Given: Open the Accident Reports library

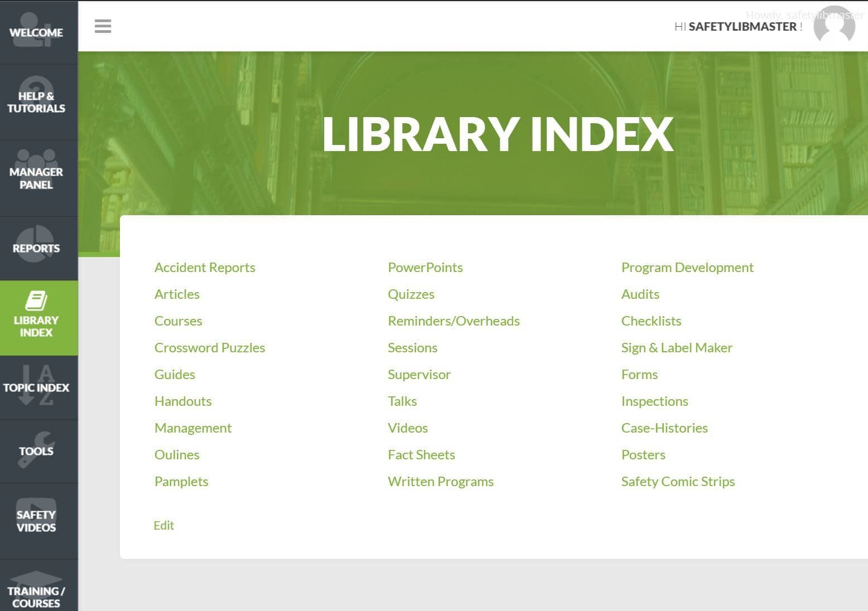Looking at the screenshot, I should (x=204, y=267).
